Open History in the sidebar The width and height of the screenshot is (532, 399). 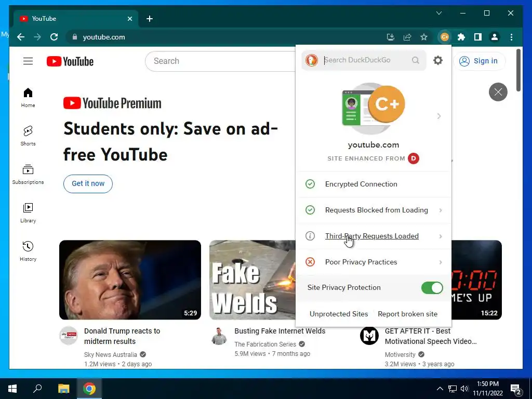coord(28,251)
